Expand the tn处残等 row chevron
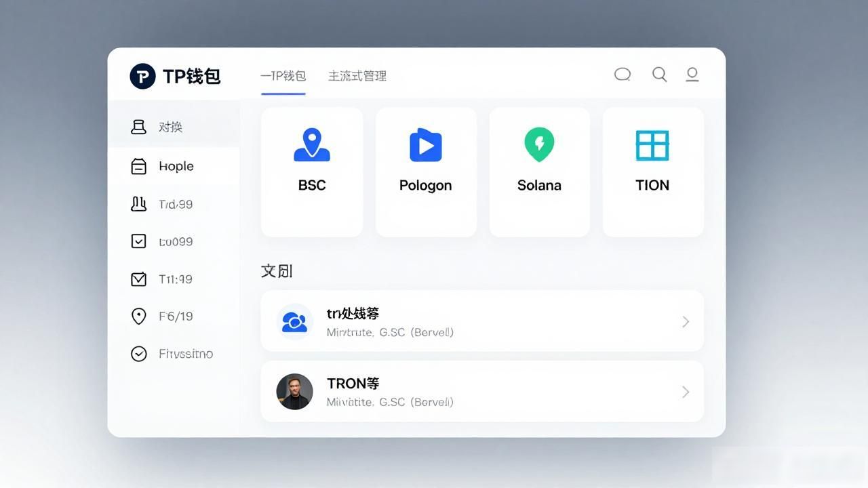Viewport: 868px width, 488px height. [686, 322]
